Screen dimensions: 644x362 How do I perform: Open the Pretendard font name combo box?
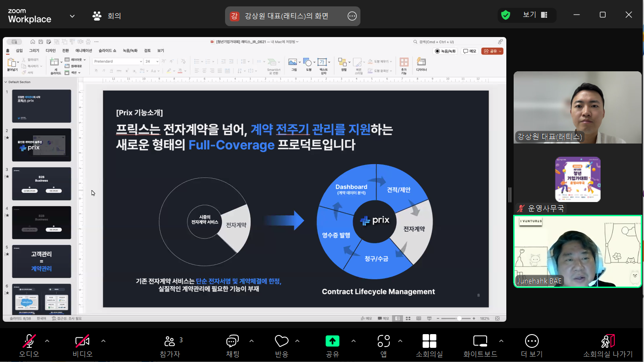click(118, 61)
